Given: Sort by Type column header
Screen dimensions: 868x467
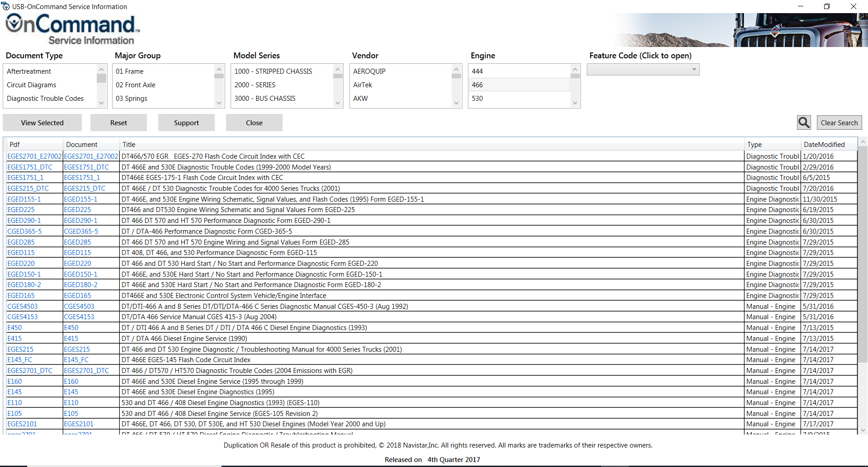Looking at the screenshot, I should point(772,144).
